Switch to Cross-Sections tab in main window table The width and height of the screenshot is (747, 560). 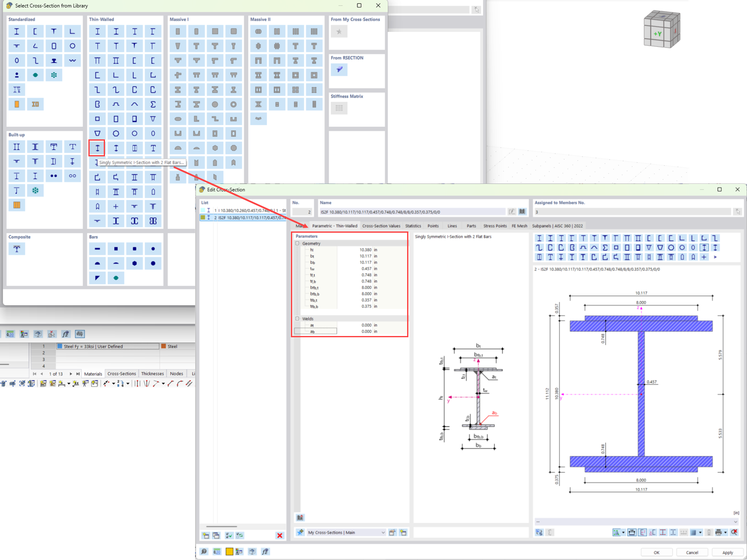[122, 374]
